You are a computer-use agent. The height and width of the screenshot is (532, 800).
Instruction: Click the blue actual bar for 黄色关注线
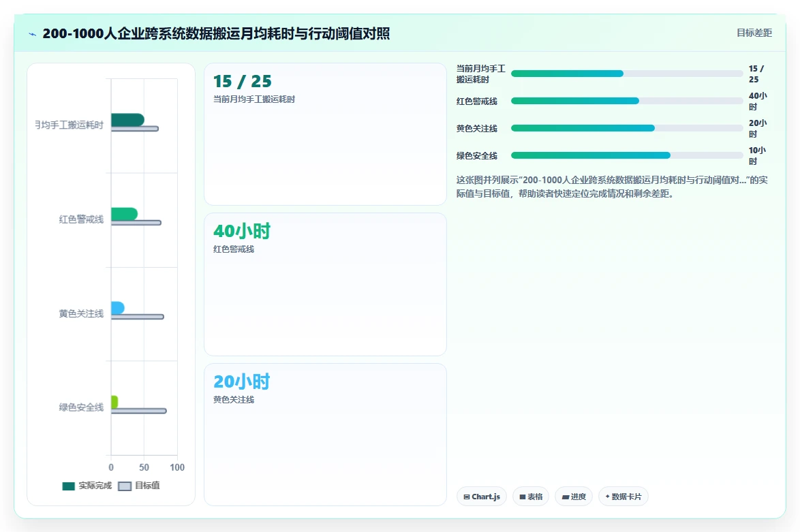pyautogui.click(x=118, y=308)
